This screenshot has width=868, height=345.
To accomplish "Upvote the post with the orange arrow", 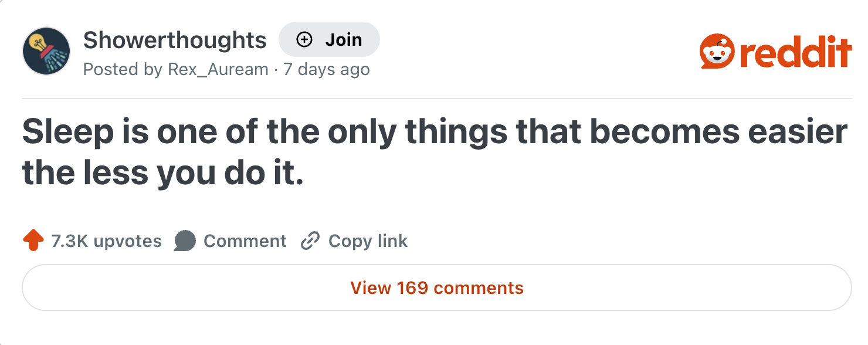I will point(33,241).
